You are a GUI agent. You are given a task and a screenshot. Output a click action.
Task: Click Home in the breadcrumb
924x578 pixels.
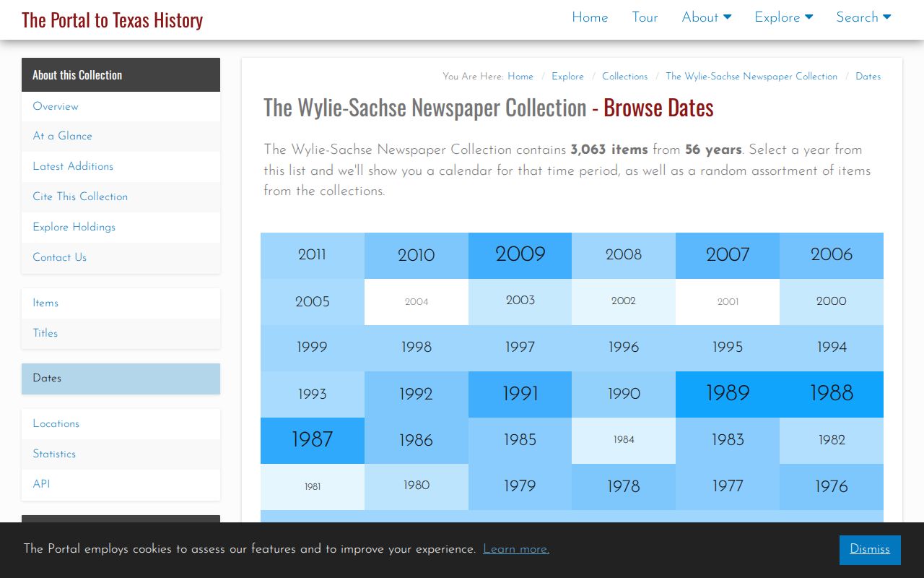(x=520, y=77)
